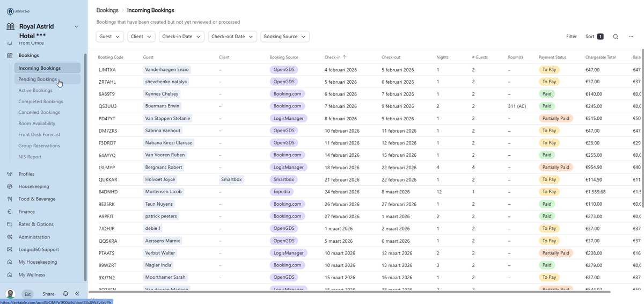The width and height of the screenshot is (644, 304).
Task: Open Front Desk Forecast page
Action: (39, 135)
